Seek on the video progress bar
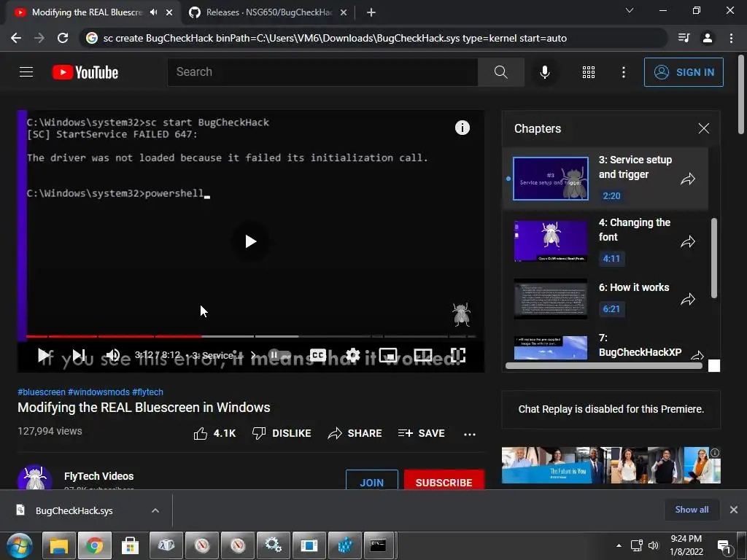747x560 pixels. [x=251, y=336]
